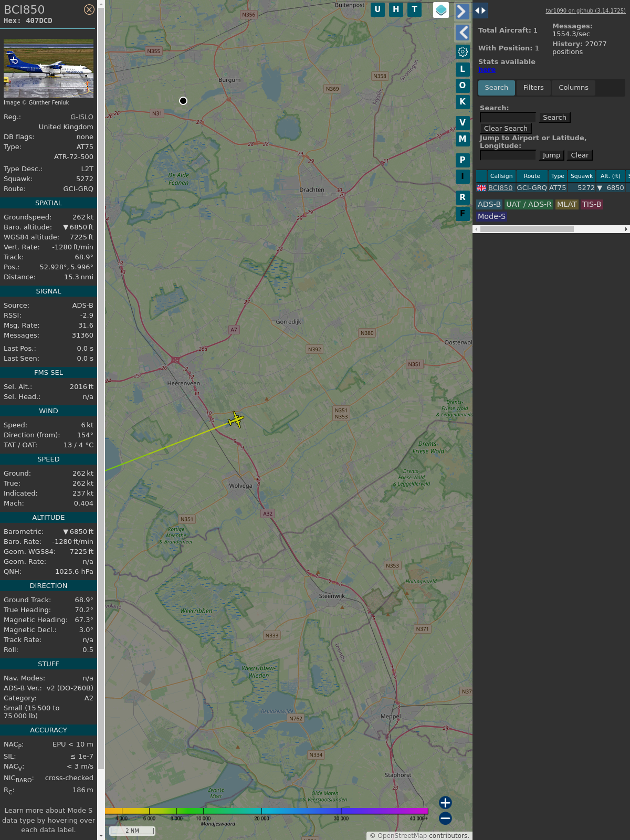Image resolution: width=630 pixels, height=840 pixels.
Task: Click the SPATIAL section header
Action: 48,203
